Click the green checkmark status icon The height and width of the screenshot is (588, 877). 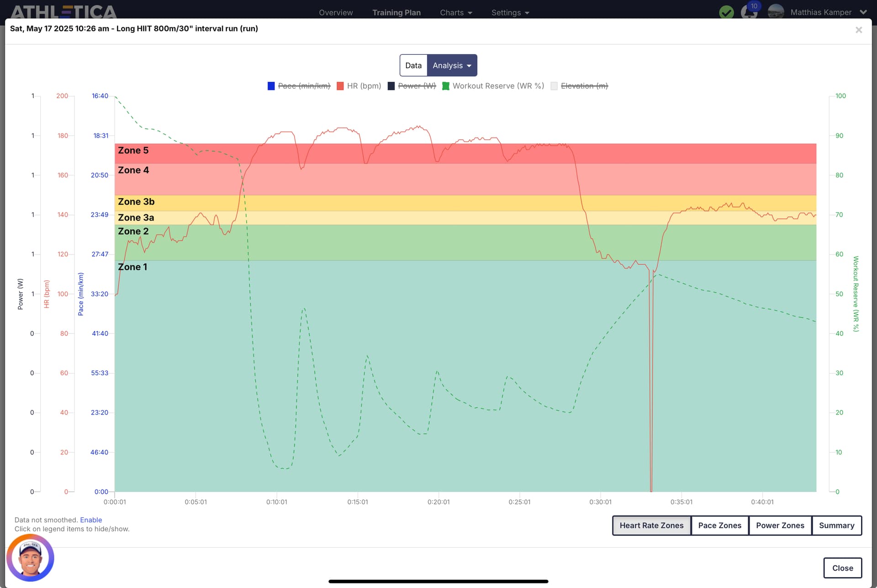click(x=726, y=12)
